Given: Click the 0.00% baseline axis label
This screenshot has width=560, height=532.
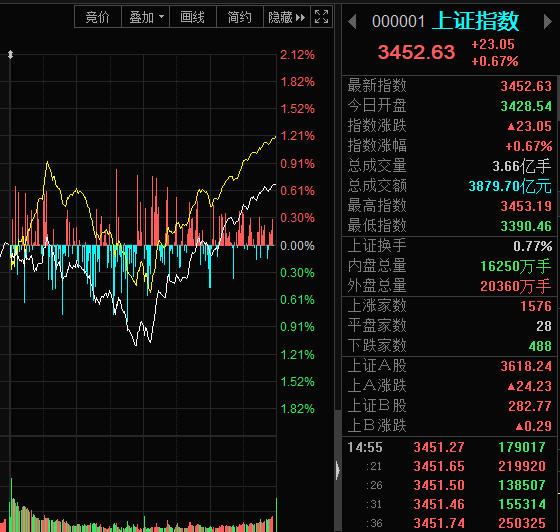Looking at the screenshot, I should pyautogui.click(x=297, y=246).
